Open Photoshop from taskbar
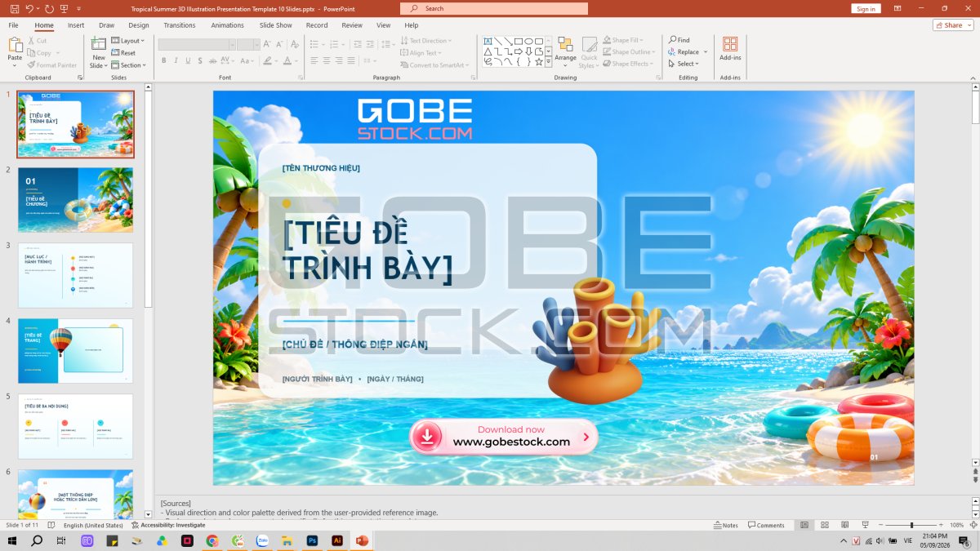Screen dimensions: 980x551 pos(311,540)
